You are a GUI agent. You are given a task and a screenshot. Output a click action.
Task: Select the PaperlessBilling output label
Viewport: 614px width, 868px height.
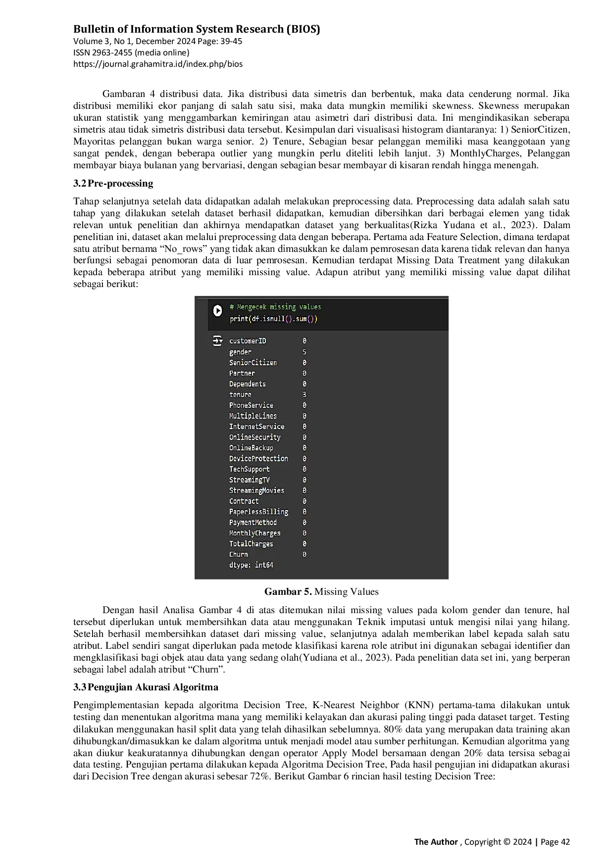258,512
